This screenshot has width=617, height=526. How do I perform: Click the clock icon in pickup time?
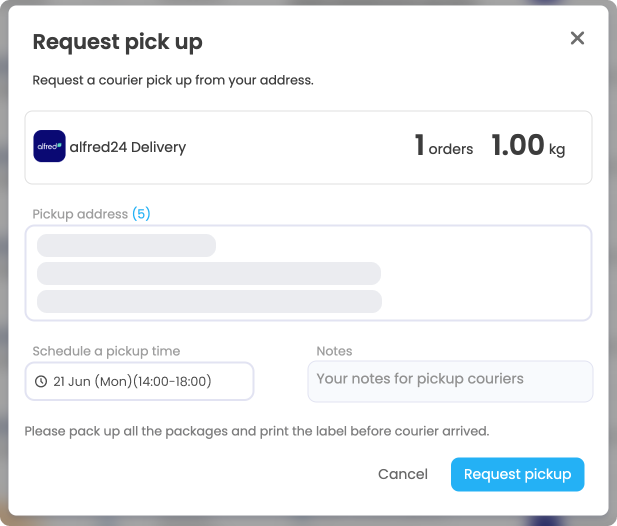41,381
